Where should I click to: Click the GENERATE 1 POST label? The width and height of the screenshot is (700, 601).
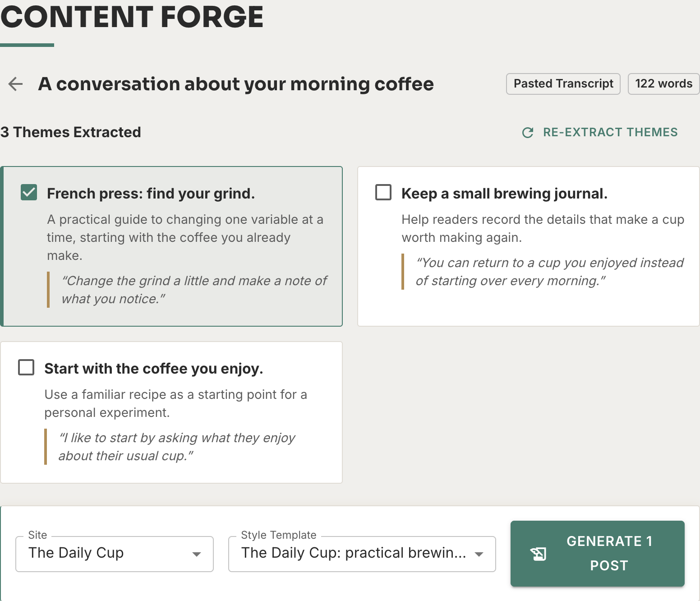(x=609, y=553)
